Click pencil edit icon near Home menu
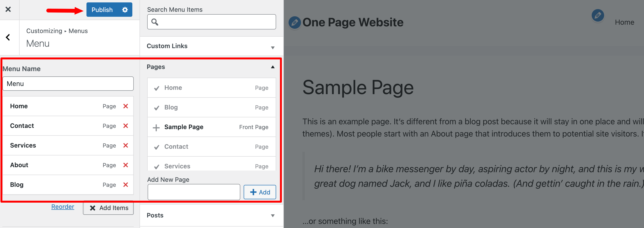 [x=597, y=16]
